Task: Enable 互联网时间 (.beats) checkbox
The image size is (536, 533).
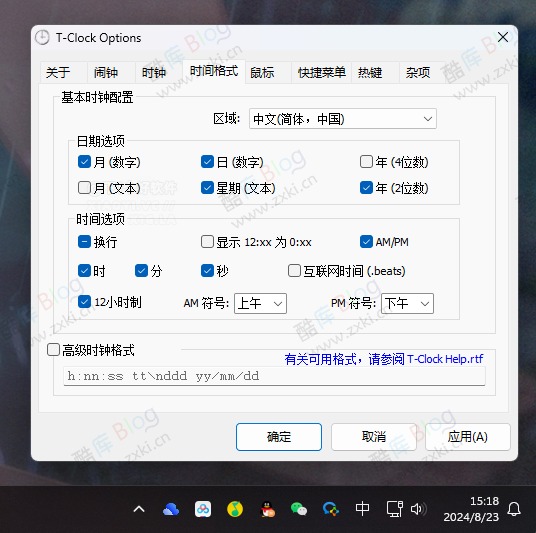Action: tap(294, 270)
